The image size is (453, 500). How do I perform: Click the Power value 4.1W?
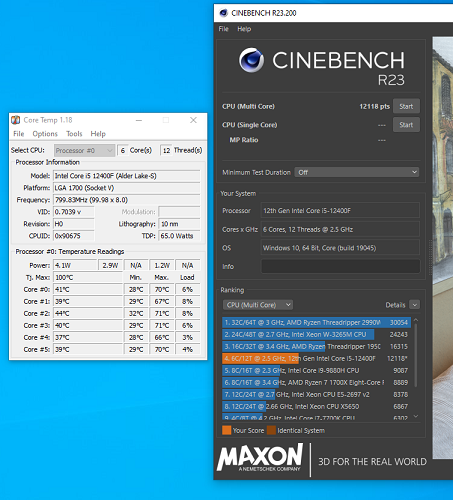pyautogui.click(x=75, y=265)
